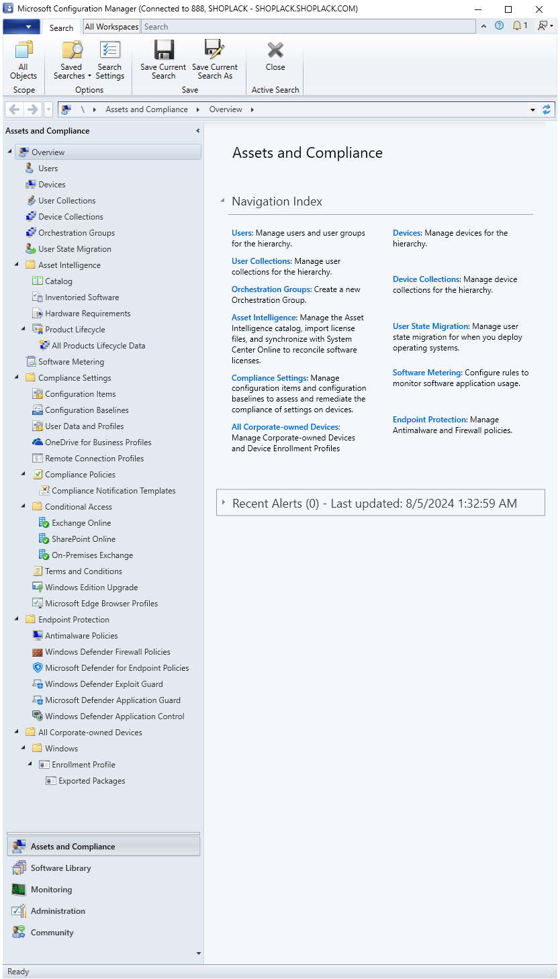Collapse the Asset Intelligence folder
Image resolution: width=560 pixels, height=979 pixels.
[x=17, y=265]
